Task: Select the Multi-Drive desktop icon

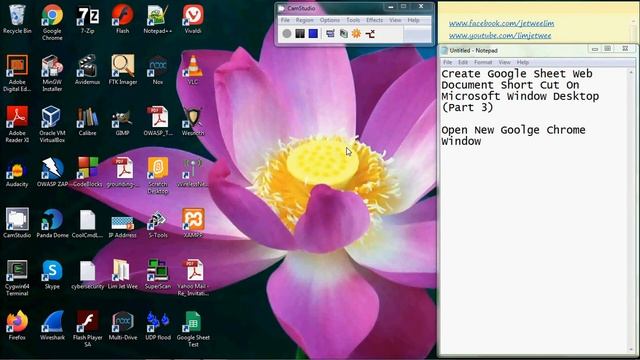Action: point(122,326)
